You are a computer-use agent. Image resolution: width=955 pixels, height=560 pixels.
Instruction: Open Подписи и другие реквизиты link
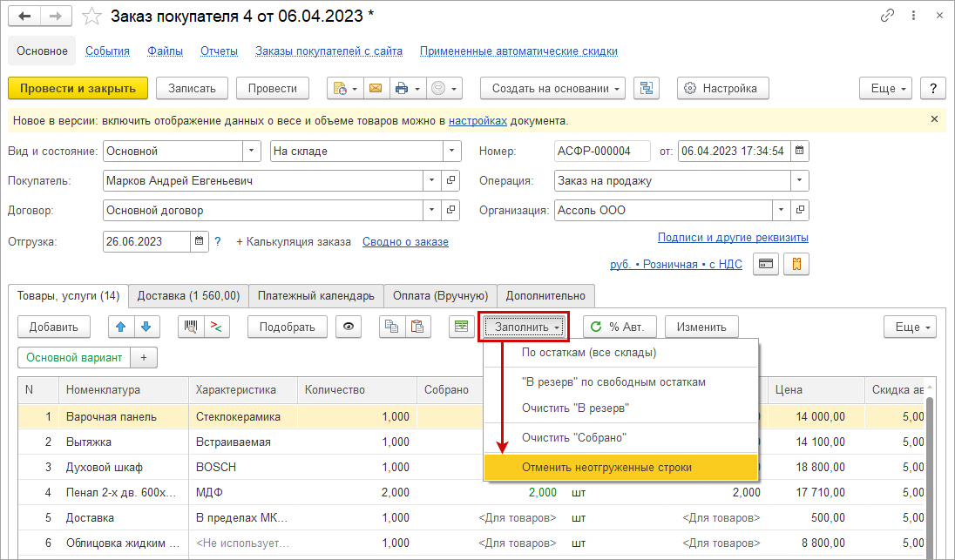tap(733, 238)
